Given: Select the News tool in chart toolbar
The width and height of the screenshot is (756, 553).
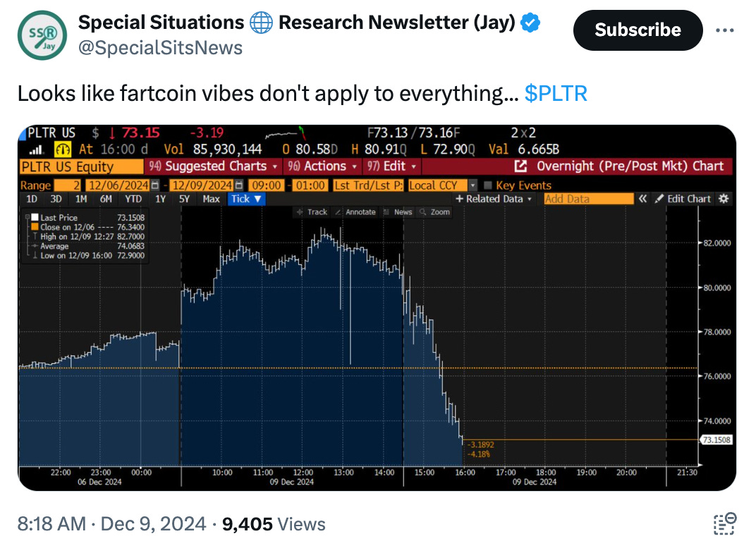Looking at the screenshot, I should [398, 212].
